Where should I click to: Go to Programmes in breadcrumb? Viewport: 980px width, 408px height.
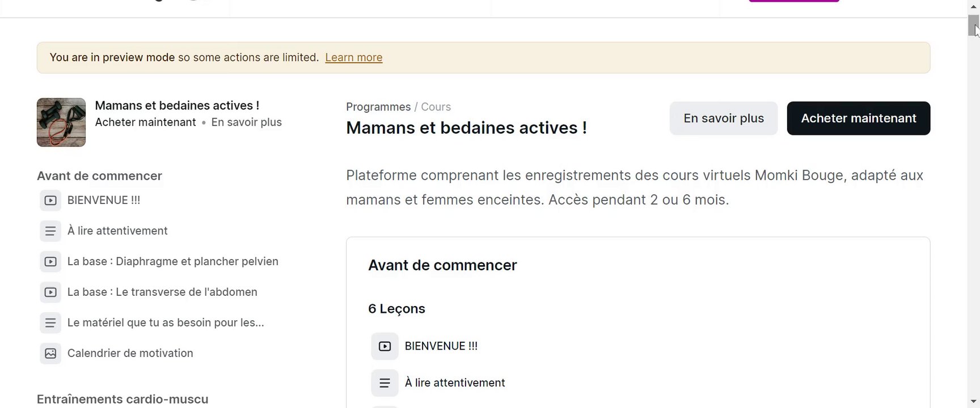click(378, 107)
